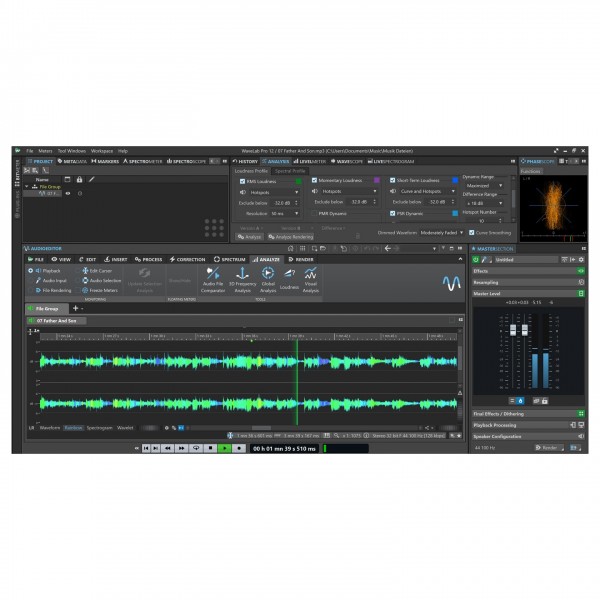This screenshot has height=600, width=600.
Task: Collapse the File Group tree node
Action: pyautogui.click(x=26, y=187)
